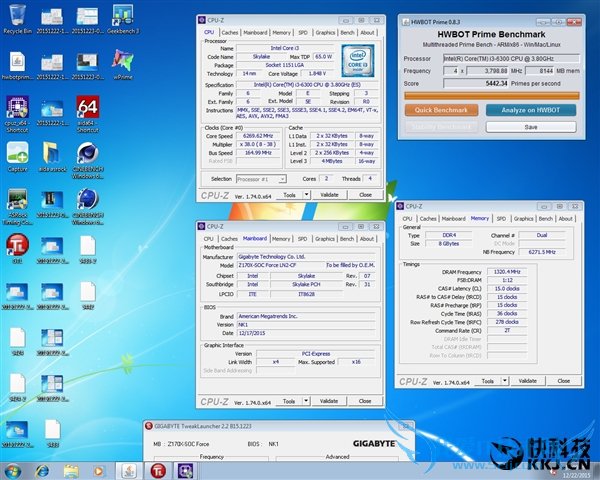This screenshot has height=480, width=600.
Task: Click the taskbar clock date
Action: pyautogui.click(x=577, y=475)
